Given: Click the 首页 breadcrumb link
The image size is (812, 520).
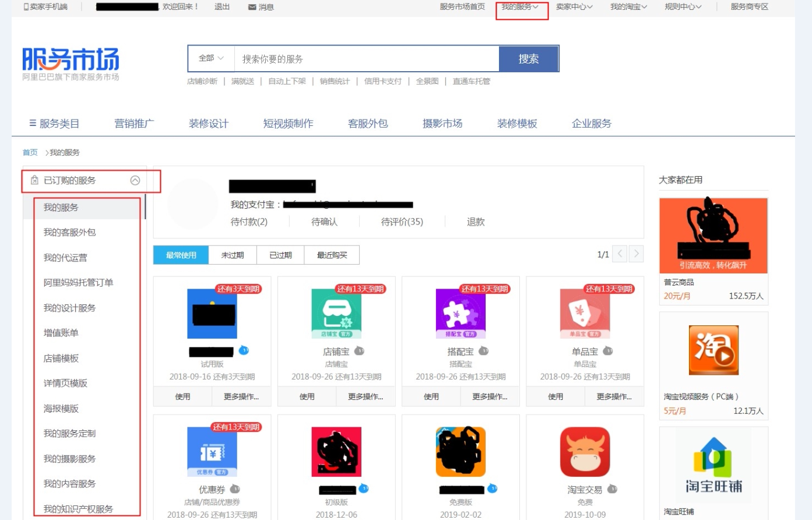Looking at the screenshot, I should pos(30,152).
